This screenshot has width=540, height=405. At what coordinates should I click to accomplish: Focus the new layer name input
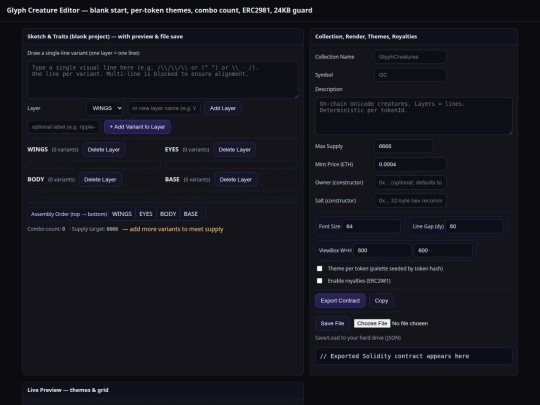(x=164, y=108)
